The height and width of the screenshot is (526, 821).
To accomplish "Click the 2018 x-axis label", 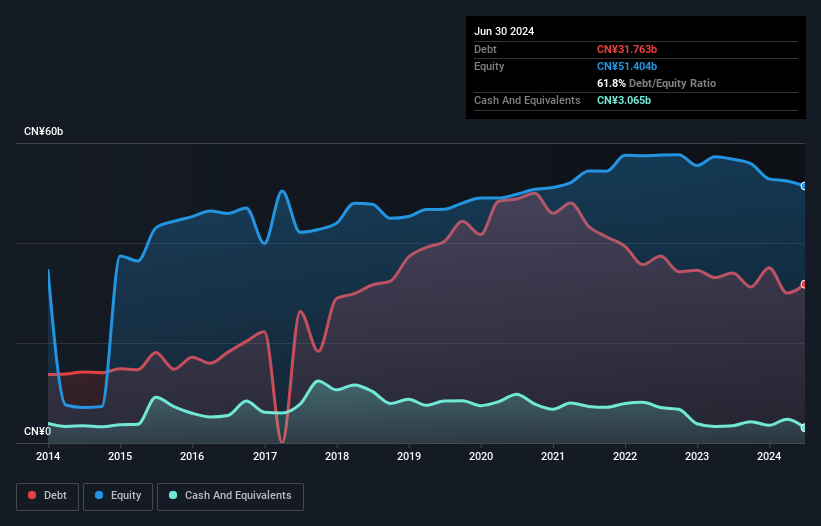I will click(337, 456).
